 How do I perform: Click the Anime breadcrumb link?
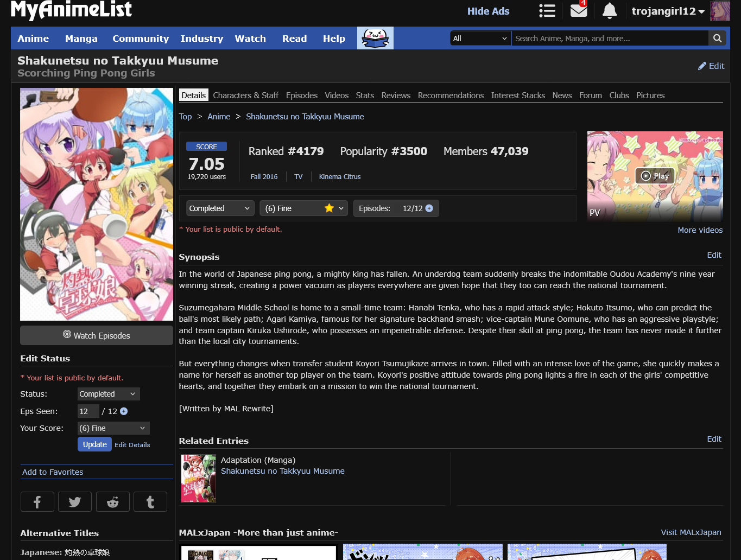[x=219, y=117]
